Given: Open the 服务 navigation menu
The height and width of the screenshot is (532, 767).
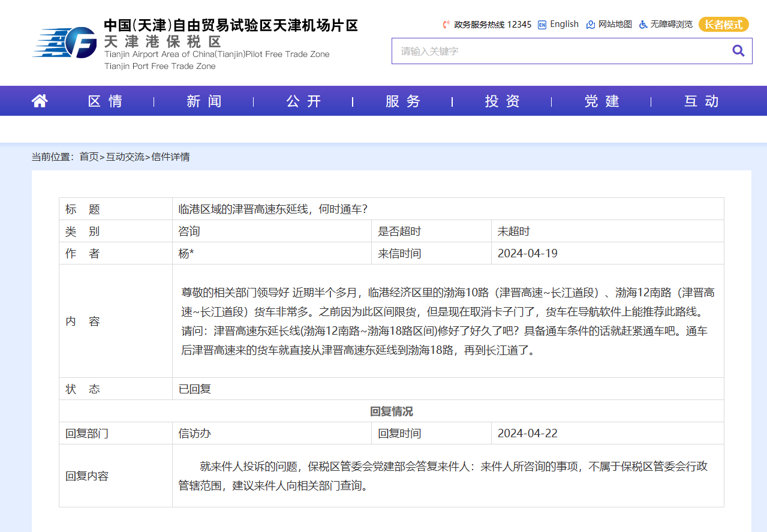Looking at the screenshot, I should 403,101.
